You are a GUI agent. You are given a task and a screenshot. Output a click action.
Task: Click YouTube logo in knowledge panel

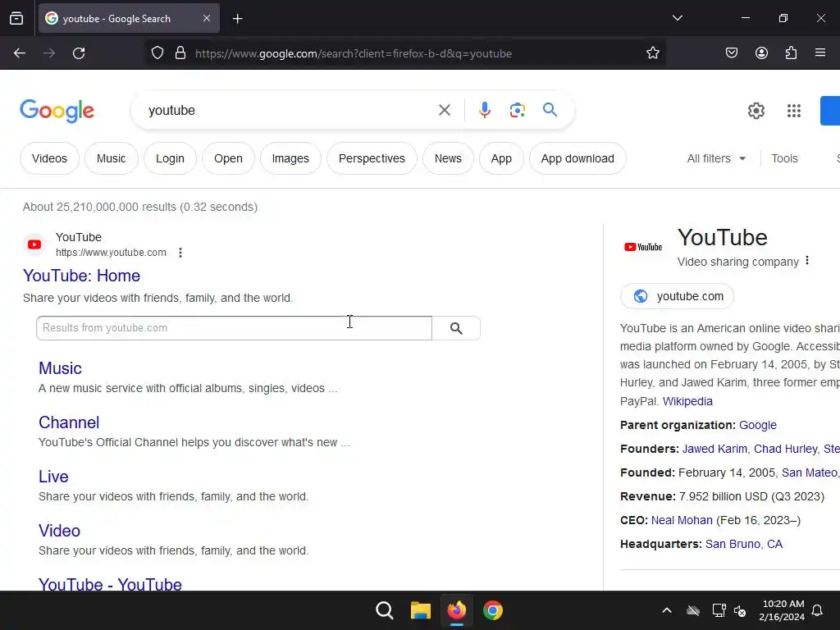click(643, 247)
